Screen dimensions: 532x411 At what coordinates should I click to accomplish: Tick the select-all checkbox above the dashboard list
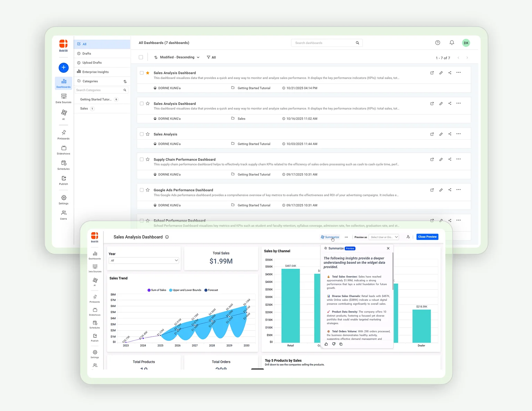tap(141, 57)
